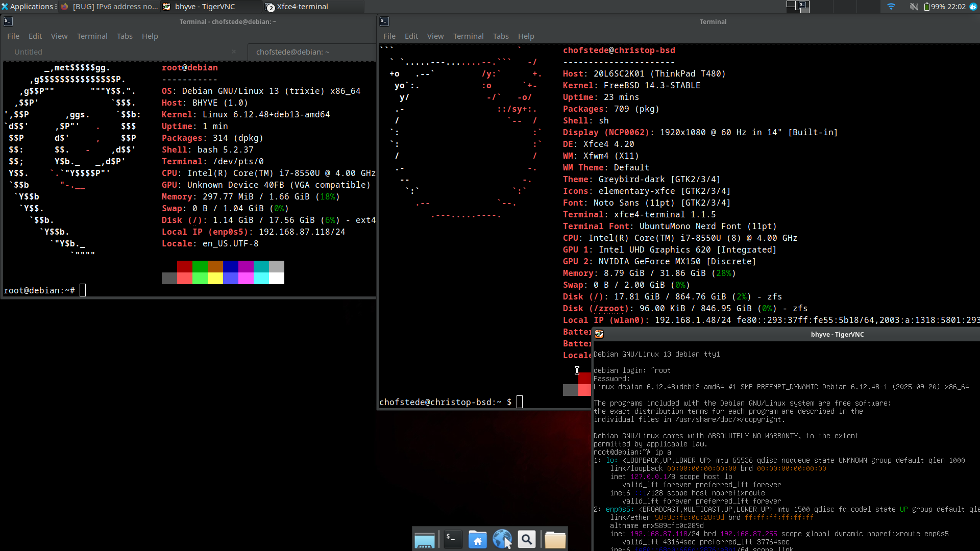This screenshot has width=980, height=551.
Task: Click the 'bhyve - TigerVNC' window title text
Action: [x=837, y=335]
